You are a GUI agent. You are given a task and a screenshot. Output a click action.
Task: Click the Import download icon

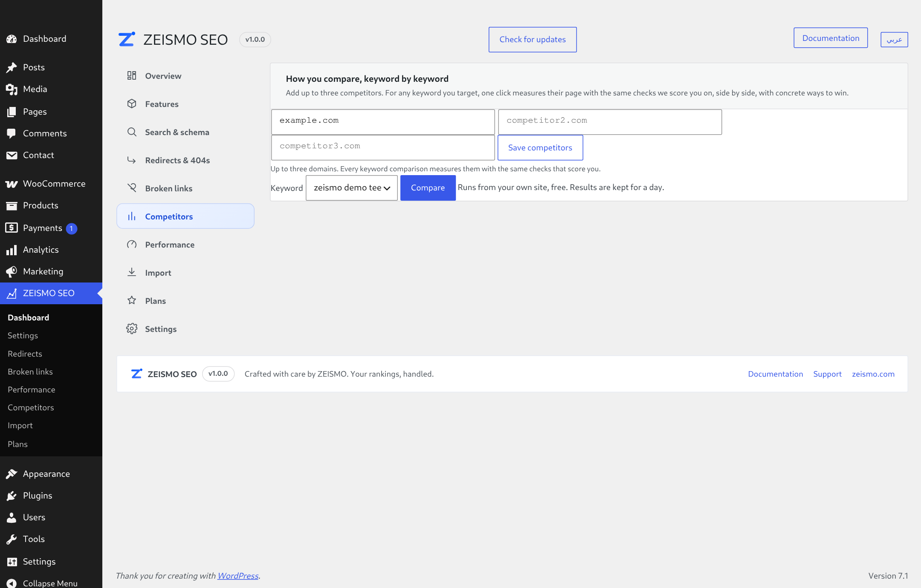click(132, 272)
